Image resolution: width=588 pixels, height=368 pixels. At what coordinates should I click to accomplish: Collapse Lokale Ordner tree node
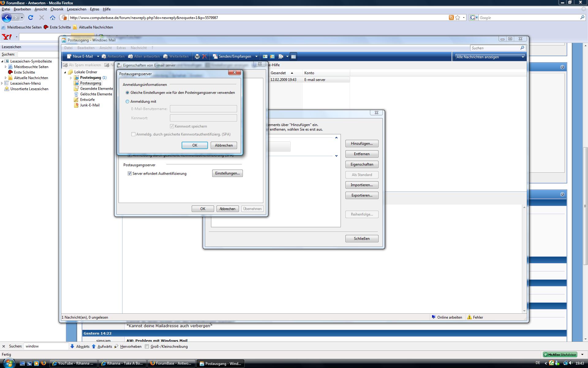(65, 72)
